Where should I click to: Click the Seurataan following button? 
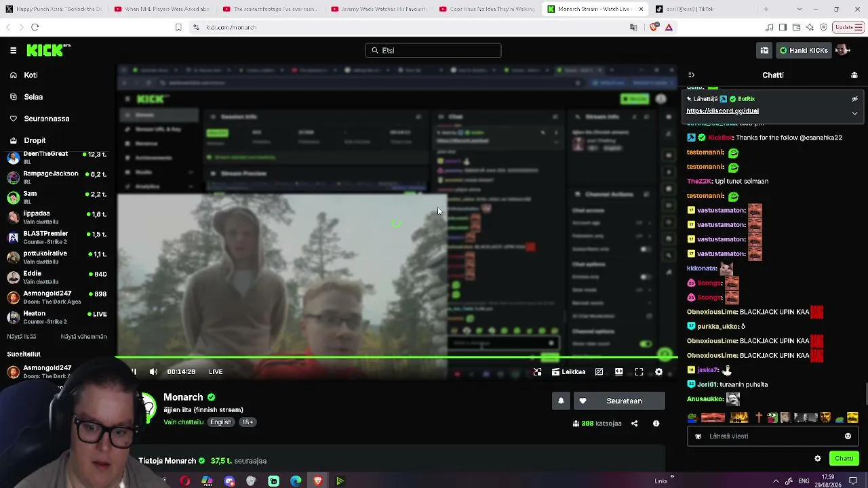[x=618, y=401]
